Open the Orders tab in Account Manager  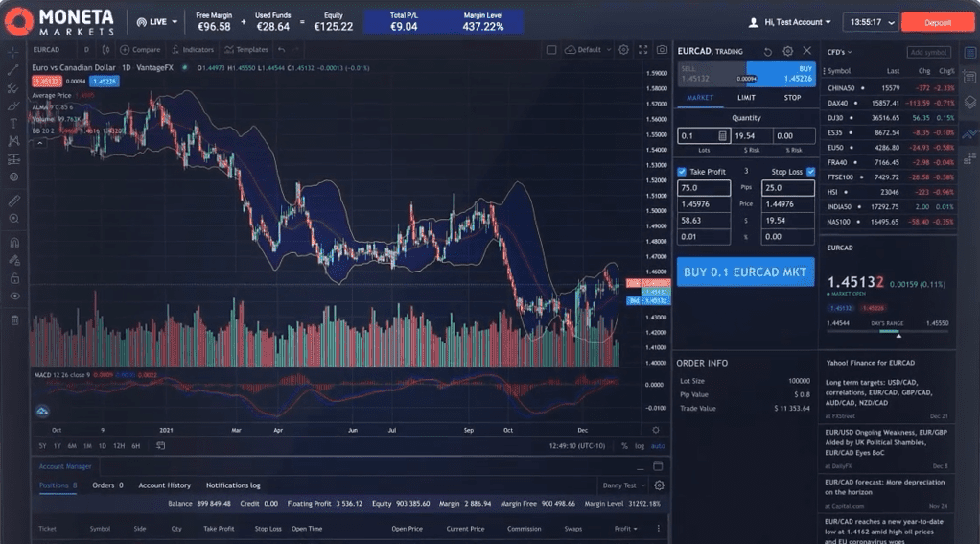(x=107, y=485)
